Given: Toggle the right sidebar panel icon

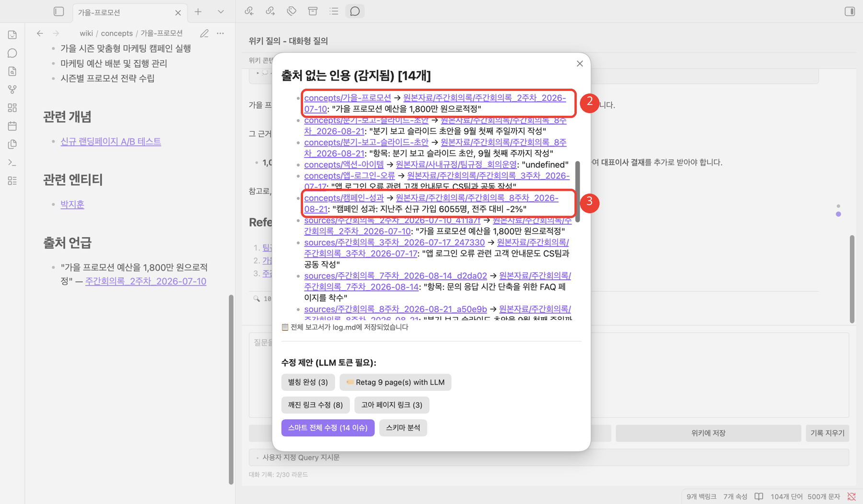Looking at the screenshot, I should (850, 11).
